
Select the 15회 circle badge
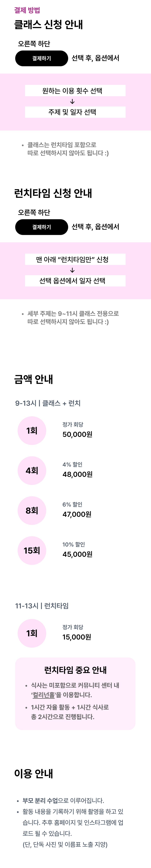32,550
